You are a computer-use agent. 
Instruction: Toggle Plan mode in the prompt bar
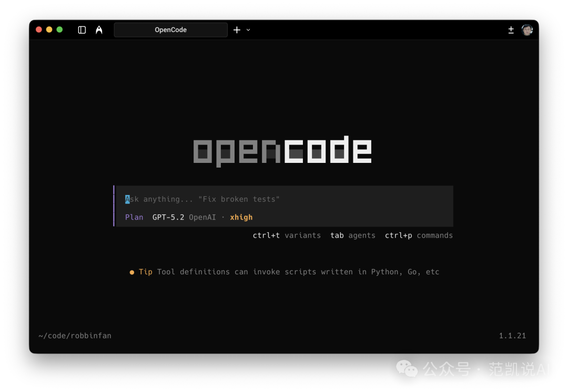coord(134,217)
